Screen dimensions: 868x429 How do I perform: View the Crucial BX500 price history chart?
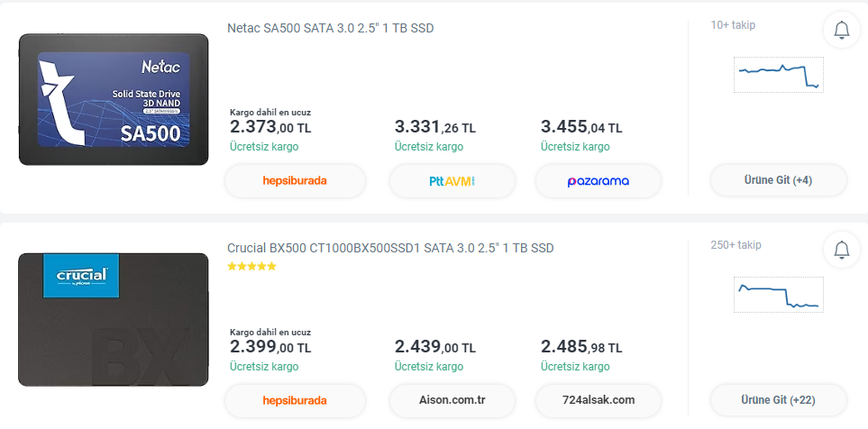tap(779, 295)
